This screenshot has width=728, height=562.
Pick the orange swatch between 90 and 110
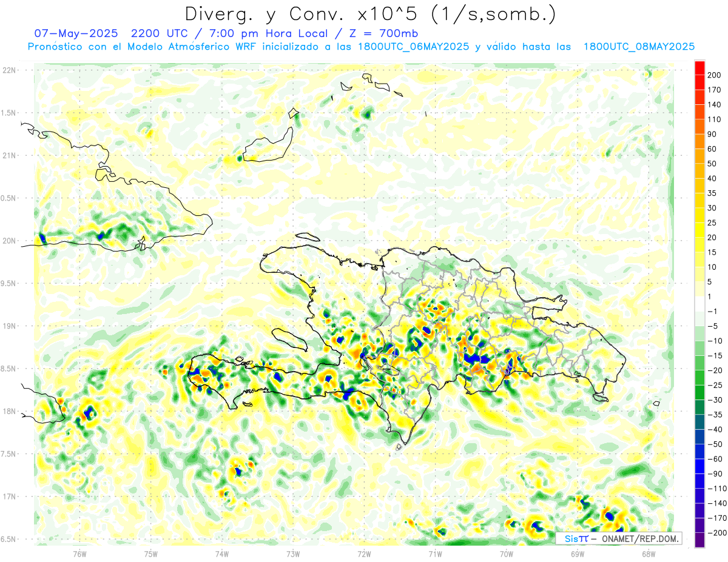(x=699, y=127)
